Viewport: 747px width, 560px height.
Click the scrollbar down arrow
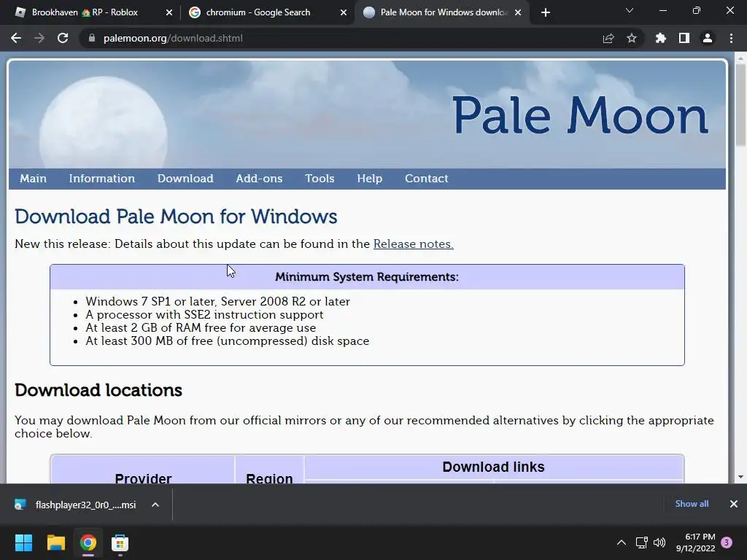740,477
